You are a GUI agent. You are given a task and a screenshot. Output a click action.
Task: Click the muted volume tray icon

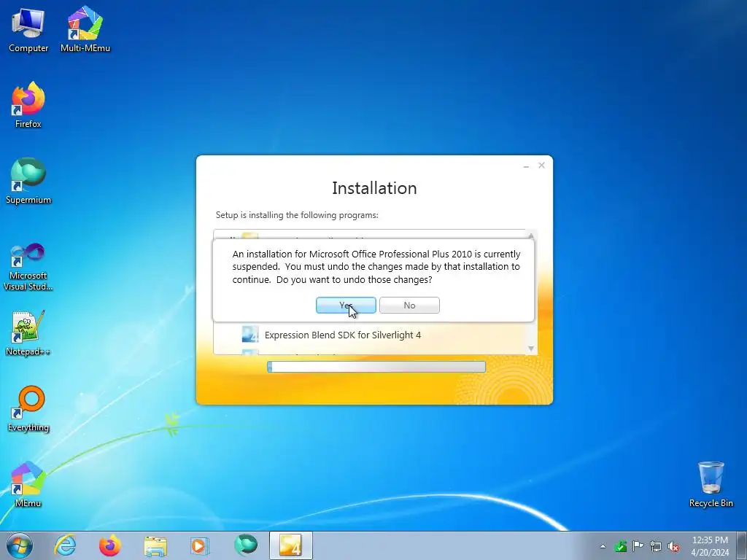coord(673,546)
